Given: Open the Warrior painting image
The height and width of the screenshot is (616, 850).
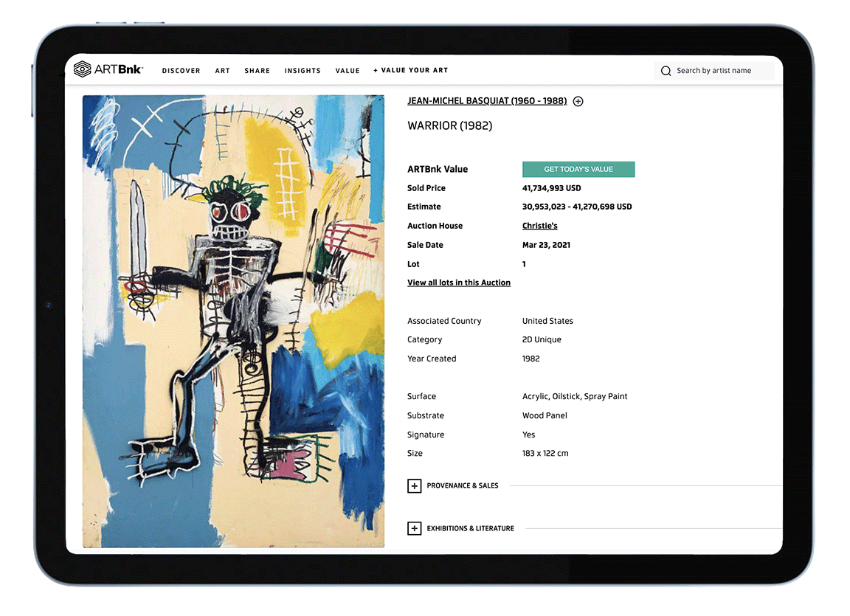Looking at the screenshot, I should (233, 321).
